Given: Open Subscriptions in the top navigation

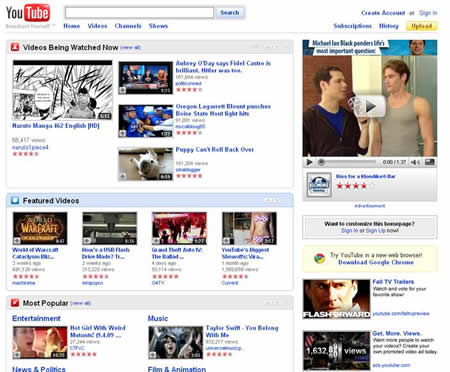Looking at the screenshot, I should 353,26.
